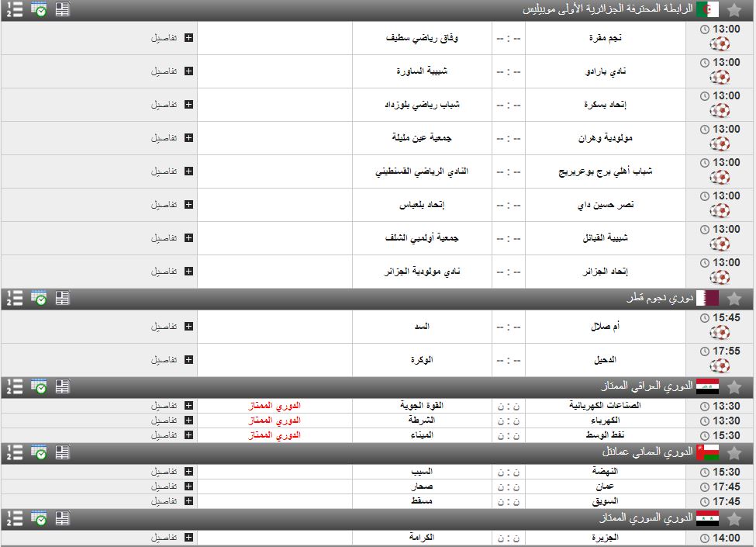Image resolution: width=756 pixels, height=547 pixels.
Task: Open standings ranking icon in Syrian league header
Action: pyautogui.click(x=14, y=518)
